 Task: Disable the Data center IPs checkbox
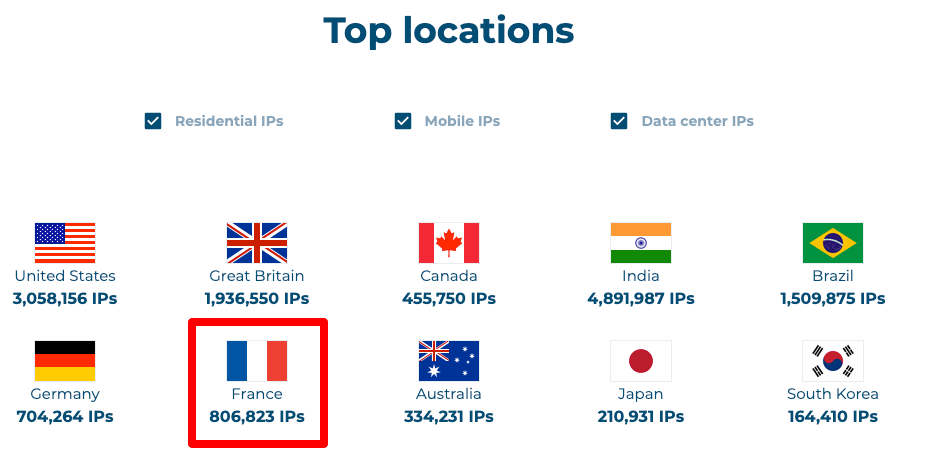pos(620,121)
